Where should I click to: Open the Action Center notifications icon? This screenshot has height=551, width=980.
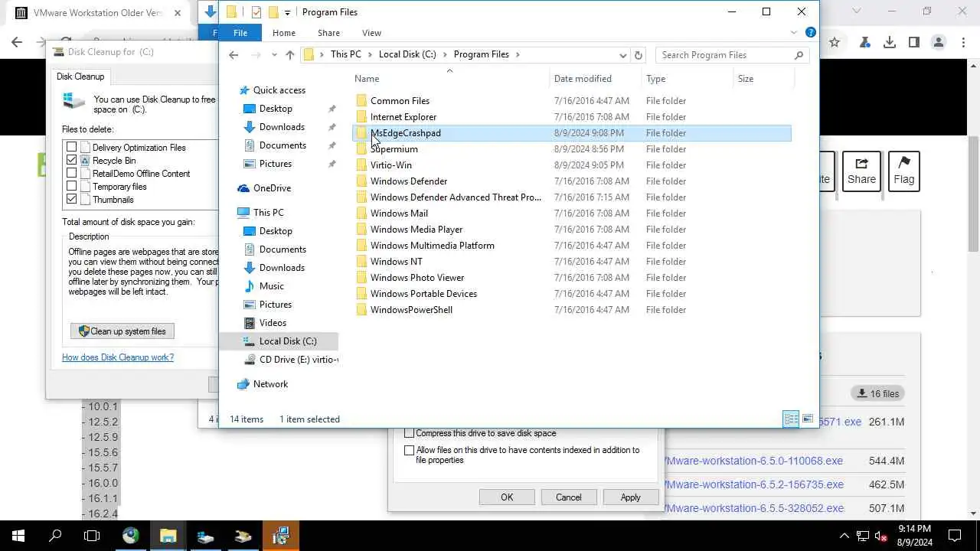[955, 536]
